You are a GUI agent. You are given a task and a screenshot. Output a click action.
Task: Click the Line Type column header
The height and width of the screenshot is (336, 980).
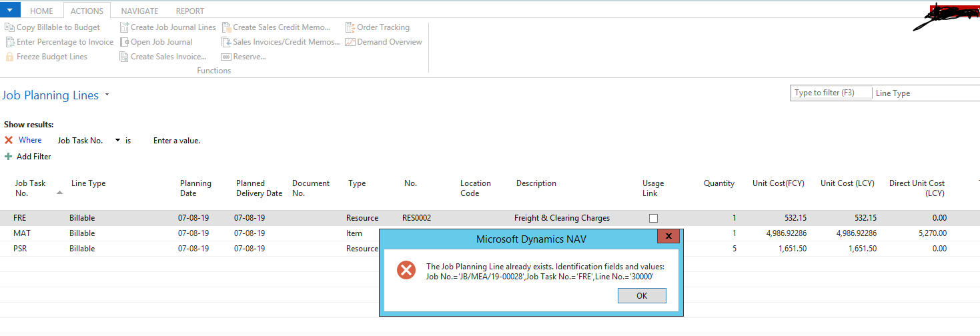89,183
